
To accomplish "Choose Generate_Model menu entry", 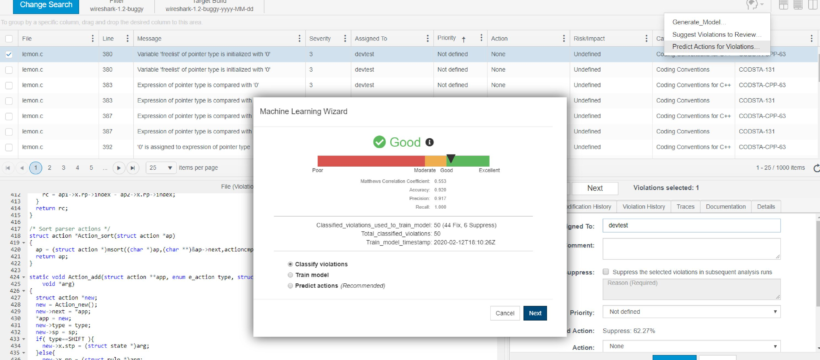I will (716, 22).
